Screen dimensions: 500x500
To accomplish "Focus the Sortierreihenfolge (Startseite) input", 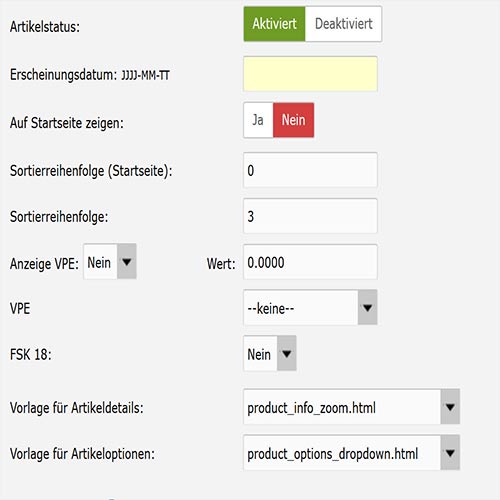I will coord(310,170).
